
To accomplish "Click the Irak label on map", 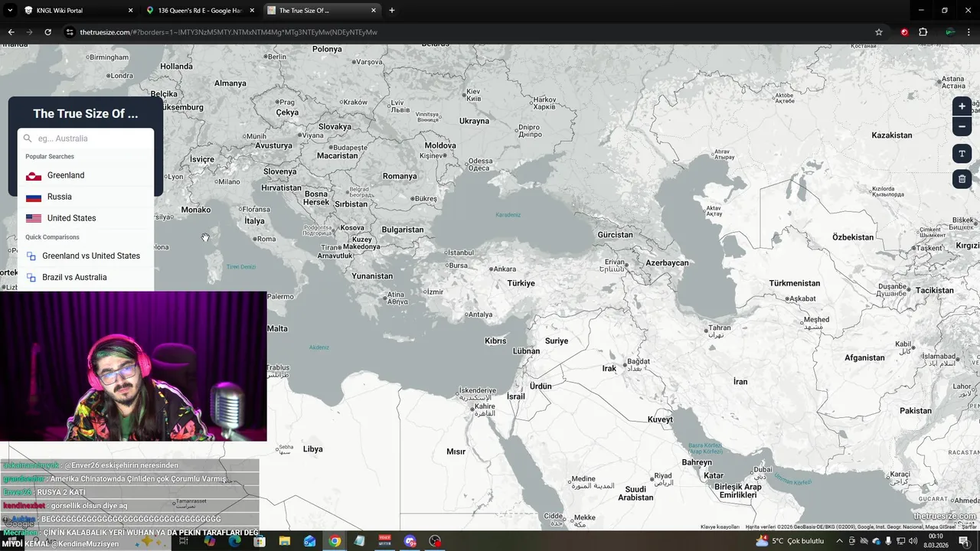I will pyautogui.click(x=609, y=368).
